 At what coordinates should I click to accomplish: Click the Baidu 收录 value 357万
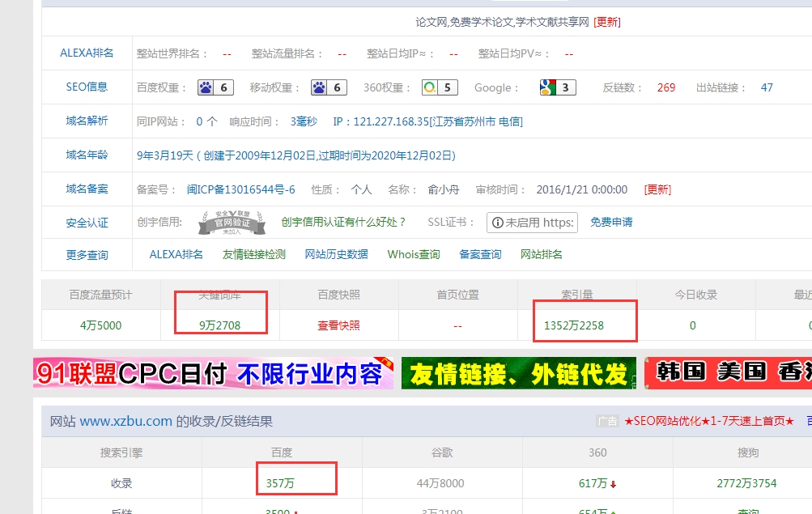[x=280, y=483]
